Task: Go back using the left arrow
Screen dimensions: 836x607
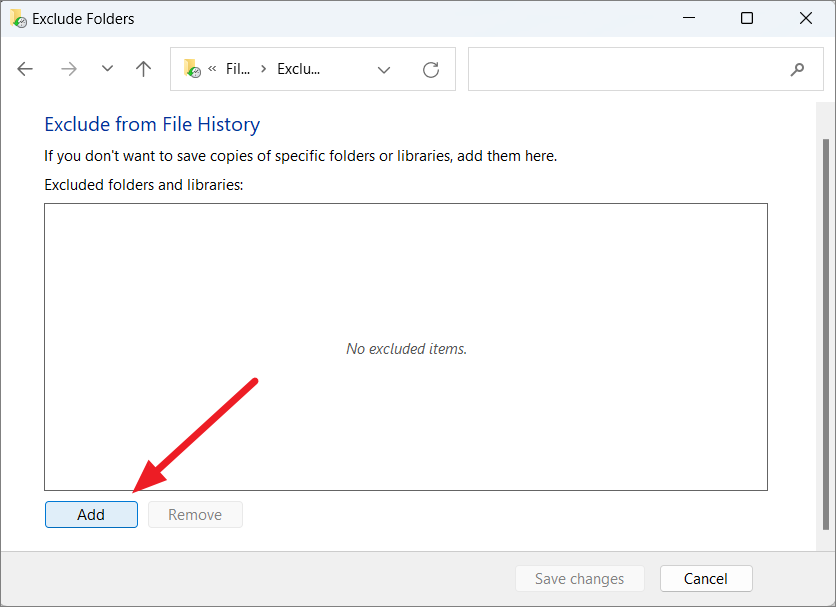Action: (25, 69)
